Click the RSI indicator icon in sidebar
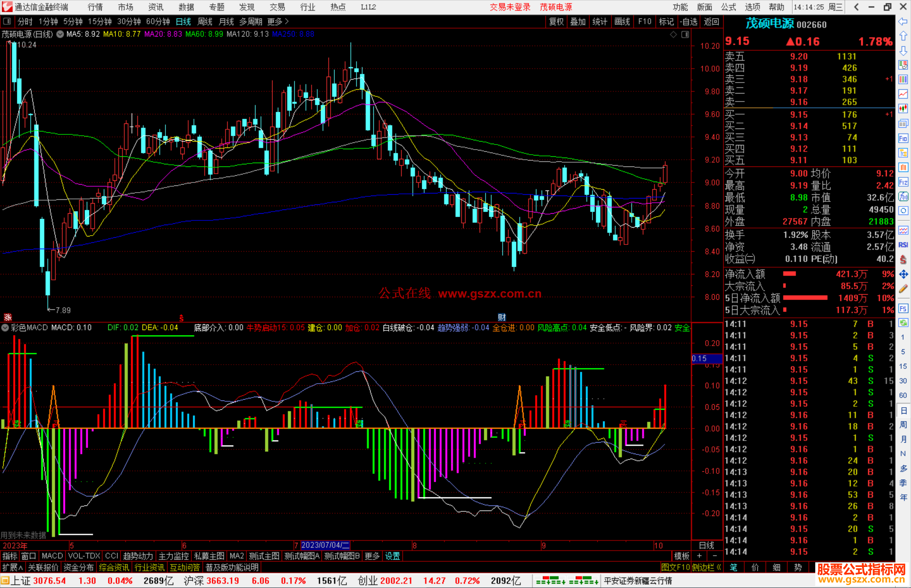Viewport: 911px width, 588px height. coord(903,245)
